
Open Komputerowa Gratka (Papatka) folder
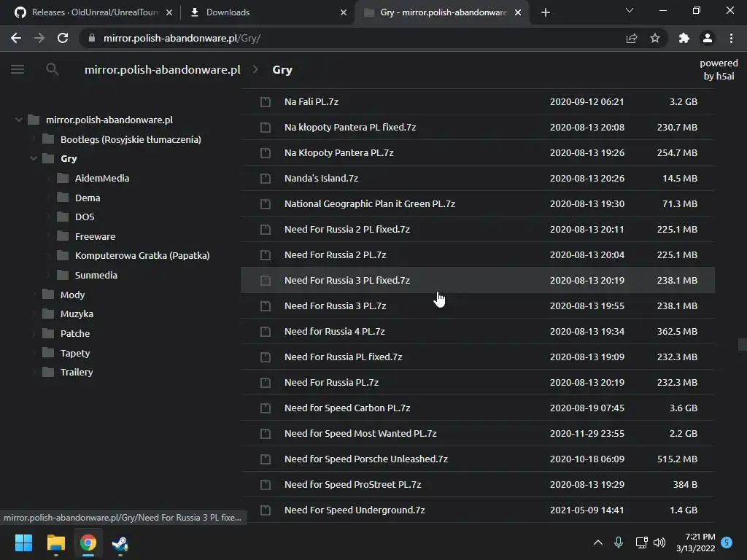coord(142,255)
